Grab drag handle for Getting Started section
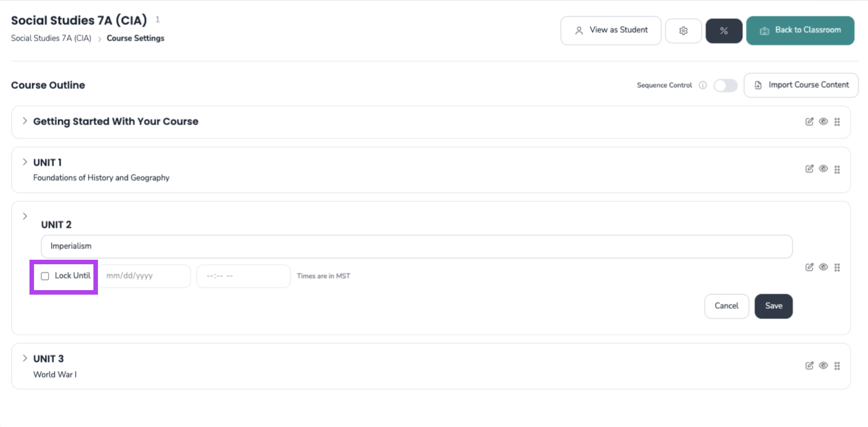The image size is (868, 427). [837, 122]
